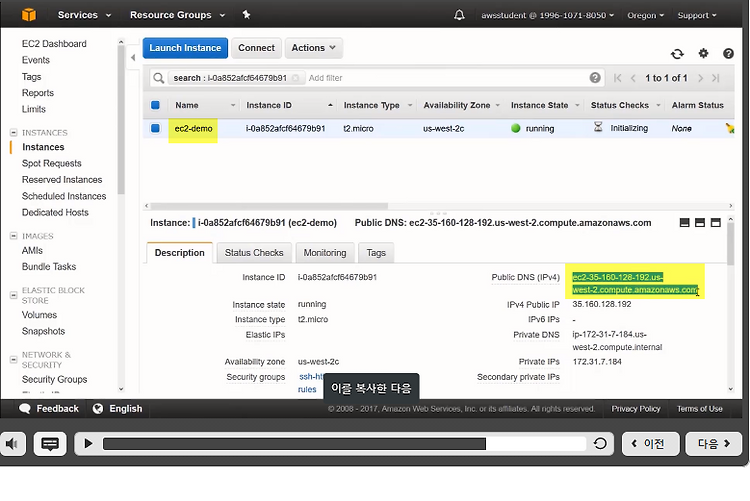Select the highlighted Public DNS text
This screenshot has height=501, width=750.
click(x=635, y=283)
